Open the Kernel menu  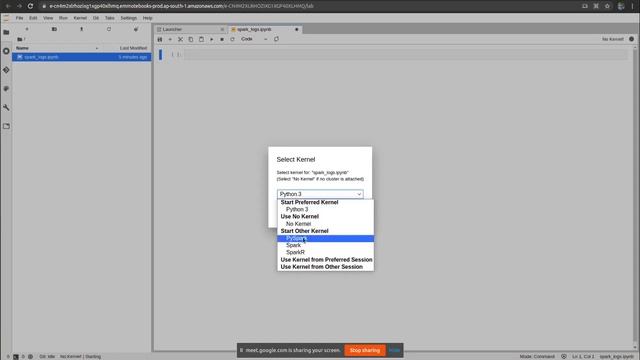80,18
